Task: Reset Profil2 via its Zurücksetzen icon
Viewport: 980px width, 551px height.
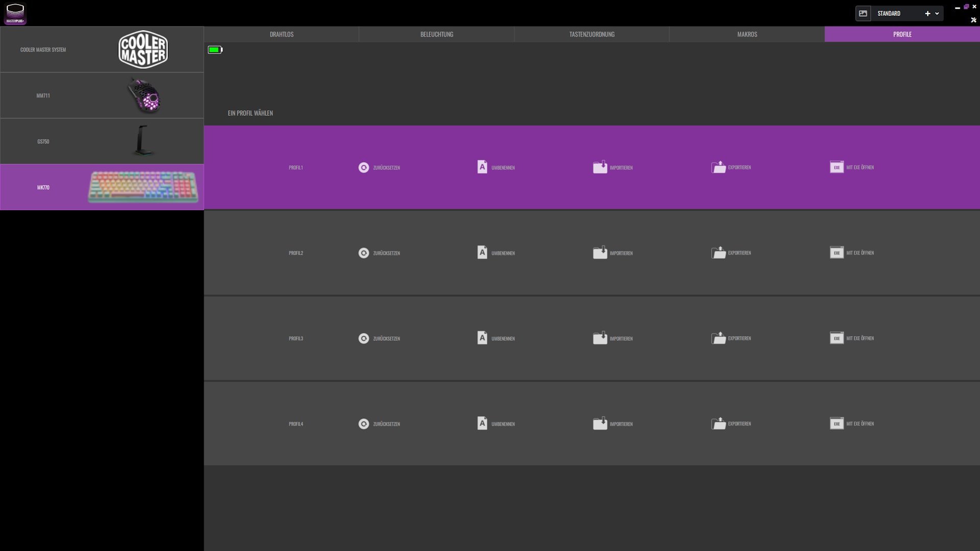Action: click(363, 253)
